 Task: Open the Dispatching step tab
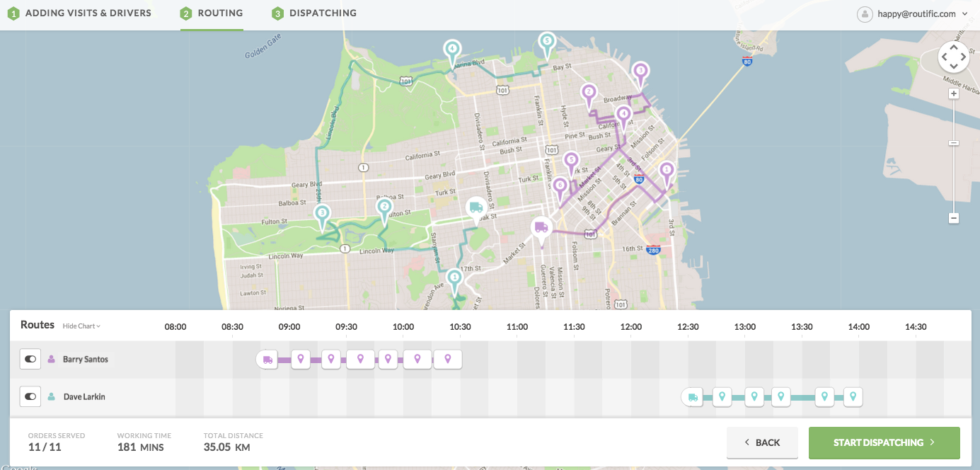pos(314,13)
